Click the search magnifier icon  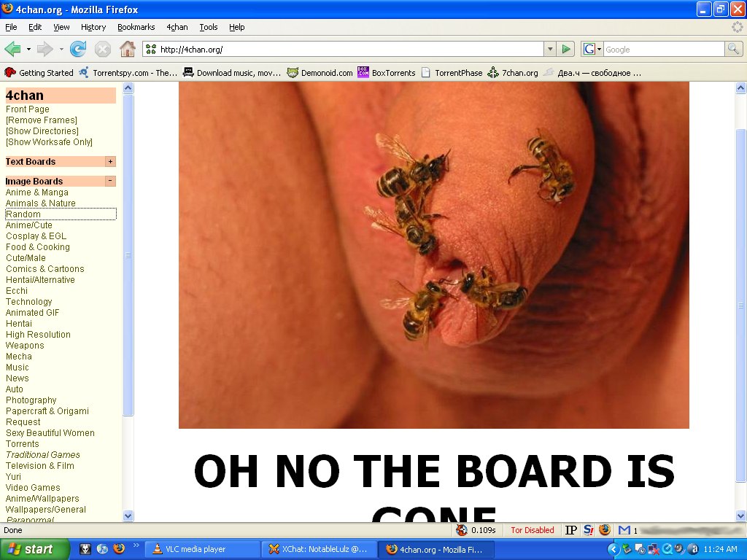(x=733, y=50)
